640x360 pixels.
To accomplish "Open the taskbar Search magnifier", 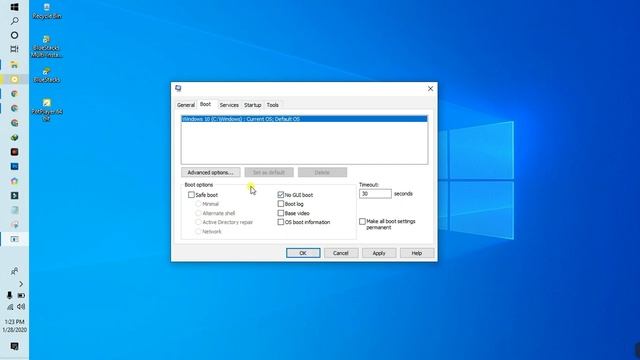I will [14, 21].
